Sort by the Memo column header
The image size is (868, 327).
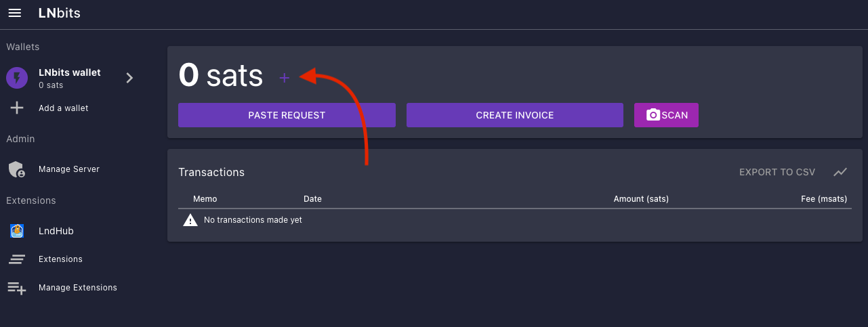point(205,199)
